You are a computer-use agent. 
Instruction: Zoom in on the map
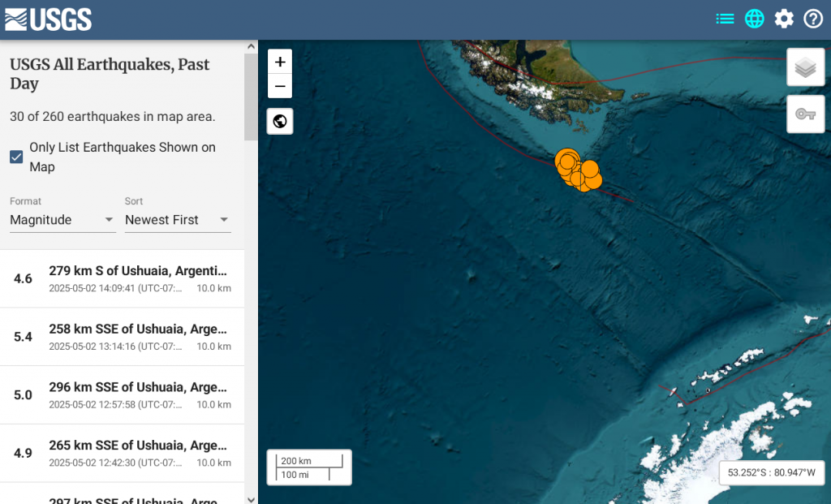pyautogui.click(x=280, y=62)
